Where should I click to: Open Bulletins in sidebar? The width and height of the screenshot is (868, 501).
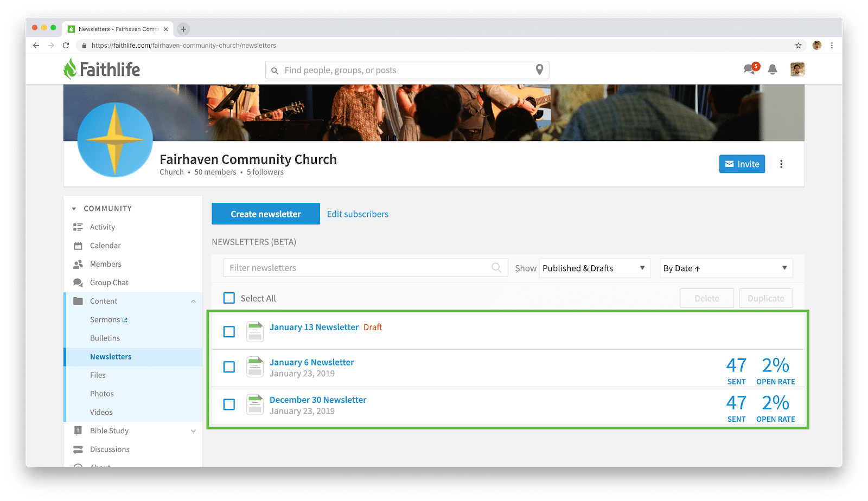click(x=105, y=338)
